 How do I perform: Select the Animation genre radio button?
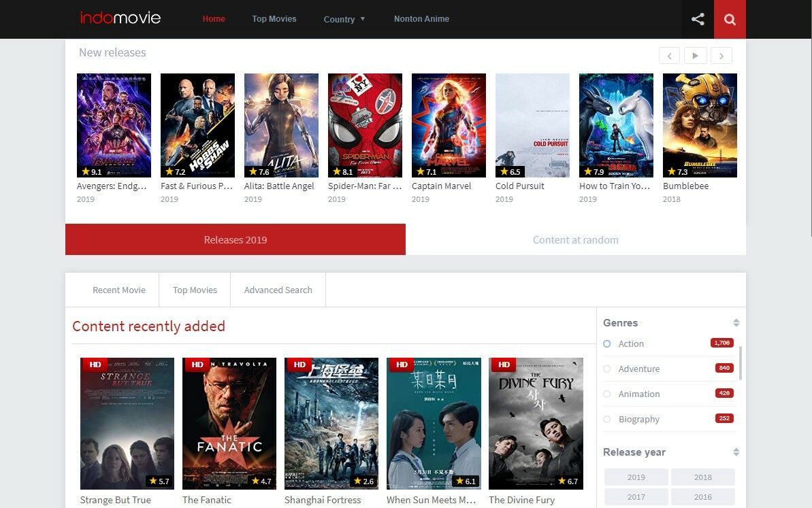[x=607, y=394]
